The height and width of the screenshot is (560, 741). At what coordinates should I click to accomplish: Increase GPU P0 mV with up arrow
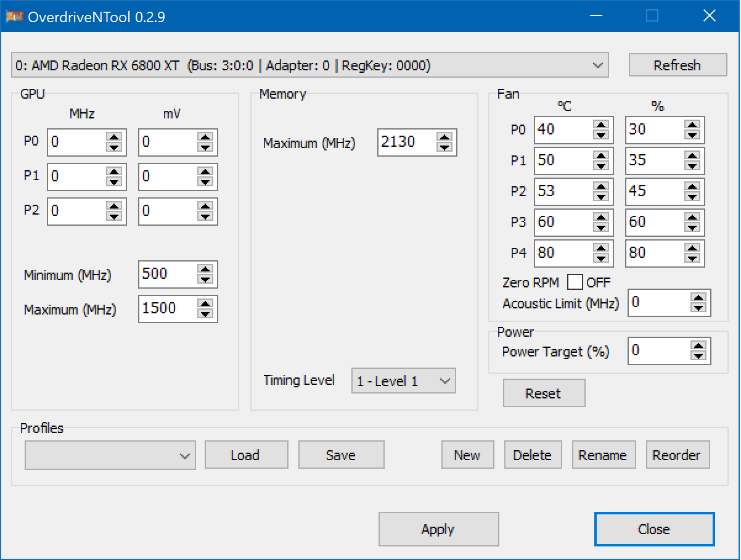coord(205,137)
